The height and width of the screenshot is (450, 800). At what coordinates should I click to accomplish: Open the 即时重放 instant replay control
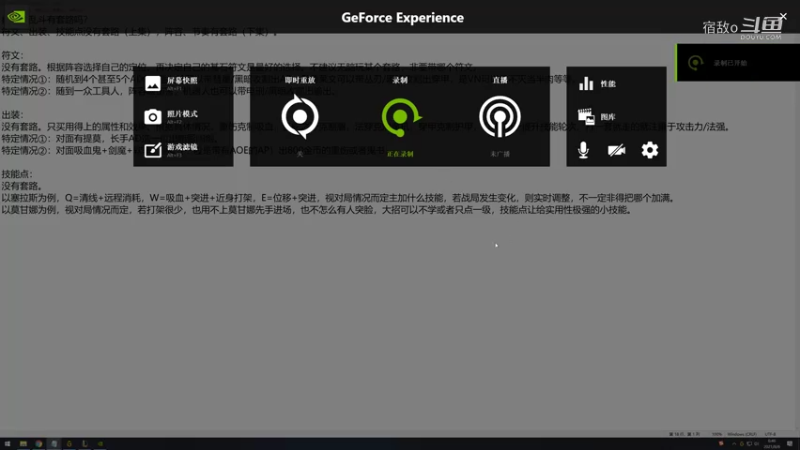tap(300, 117)
